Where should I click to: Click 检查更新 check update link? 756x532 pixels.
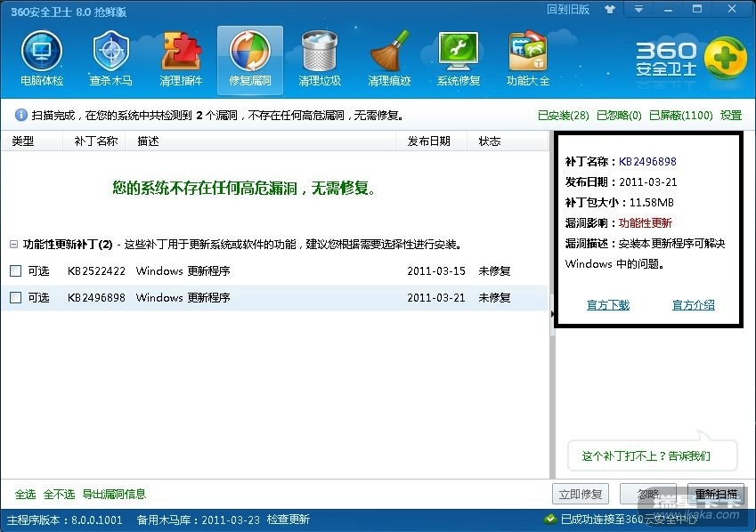click(x=289, y=520)
